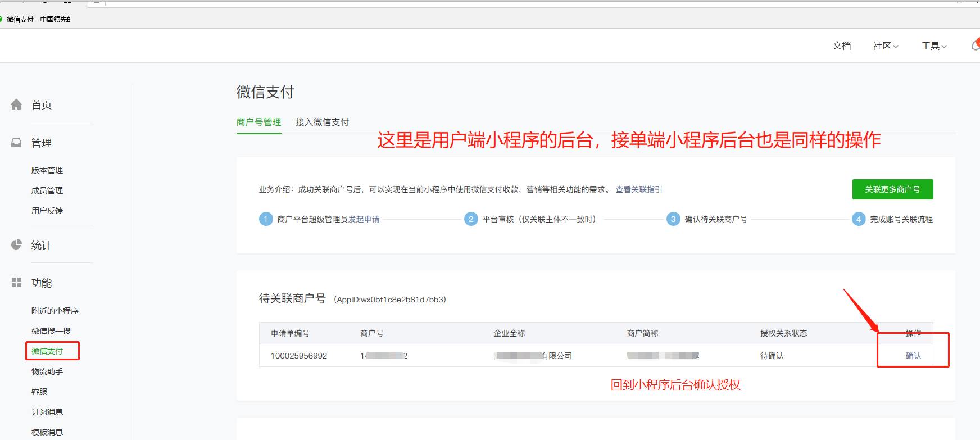Select 订阅消息 in the sidebar
The image size is (980, 440).
[x=47, y=412]
